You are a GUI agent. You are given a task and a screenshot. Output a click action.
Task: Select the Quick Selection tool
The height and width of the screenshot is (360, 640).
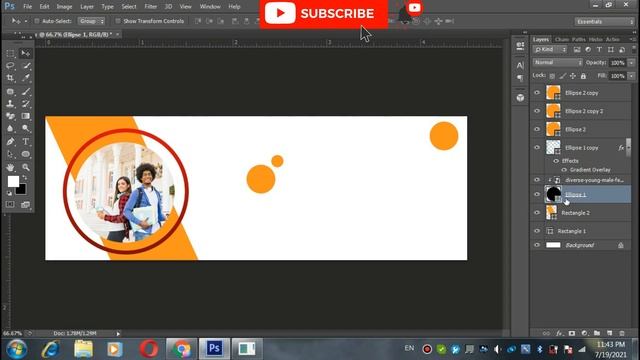[26, 66]
